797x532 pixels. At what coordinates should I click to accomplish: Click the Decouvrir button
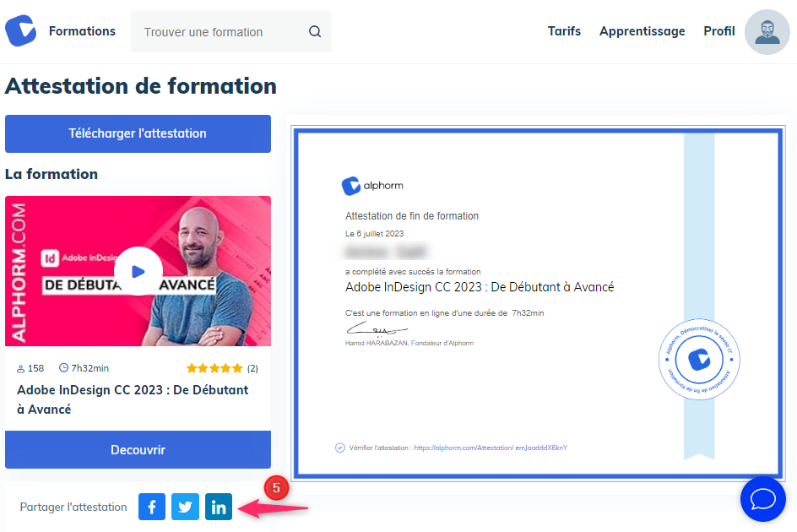pos(138,449)
